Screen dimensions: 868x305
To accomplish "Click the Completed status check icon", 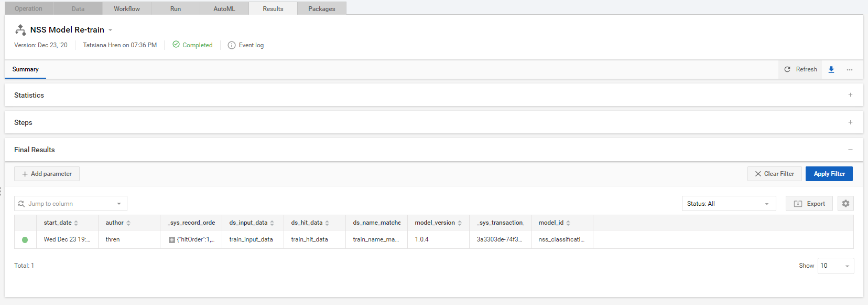I will pos(176,45).
